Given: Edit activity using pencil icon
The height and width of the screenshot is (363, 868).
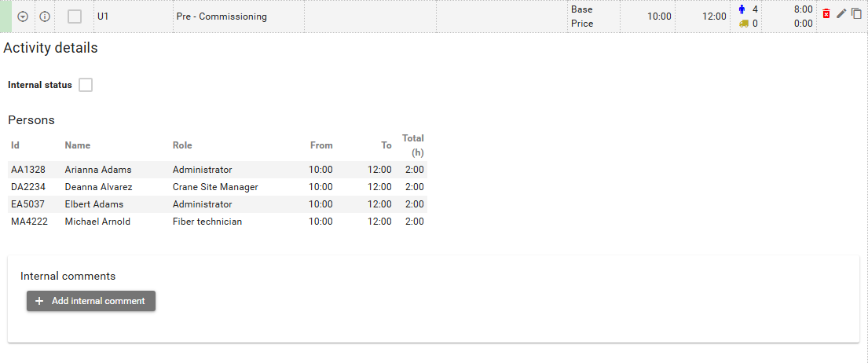Looking at the screenshot, I should point(841,14).
